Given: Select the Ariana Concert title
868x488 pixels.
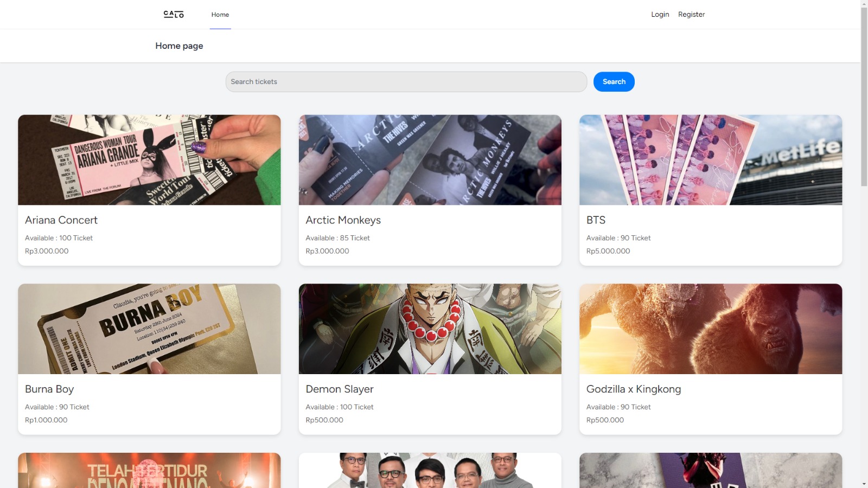Looking at the screenshot, I should coord(61,220).
